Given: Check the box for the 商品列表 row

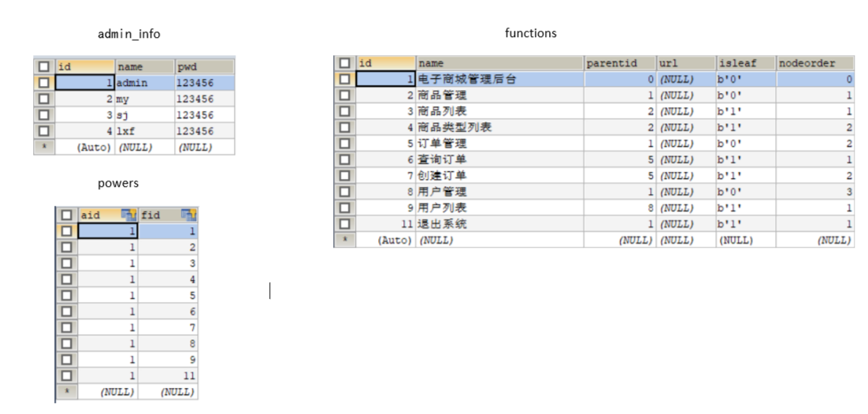Looking at the screenshot, I should pyautogui.click(x=344, y=111).
